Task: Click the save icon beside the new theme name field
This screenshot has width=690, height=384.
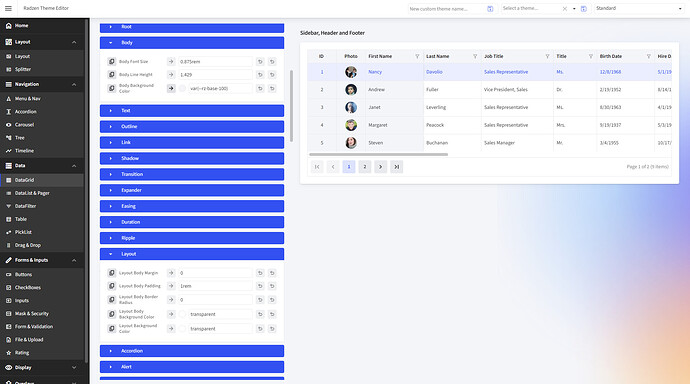Action: pos(490,9)
